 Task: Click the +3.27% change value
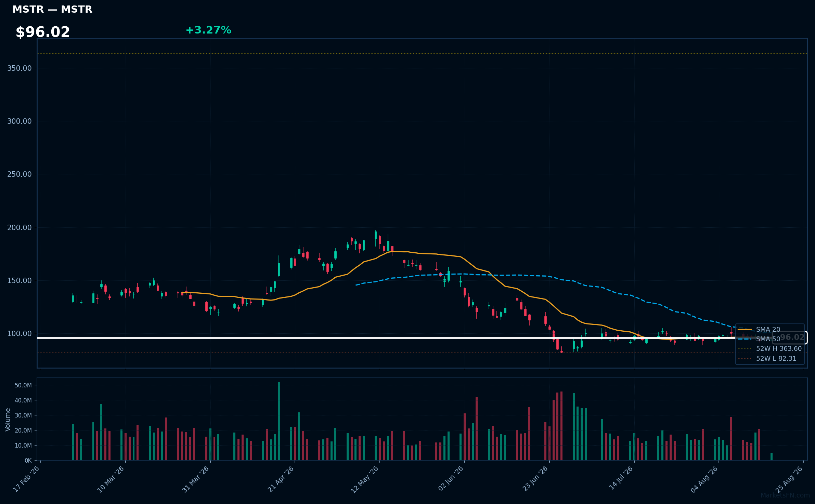tap(208, 30)
